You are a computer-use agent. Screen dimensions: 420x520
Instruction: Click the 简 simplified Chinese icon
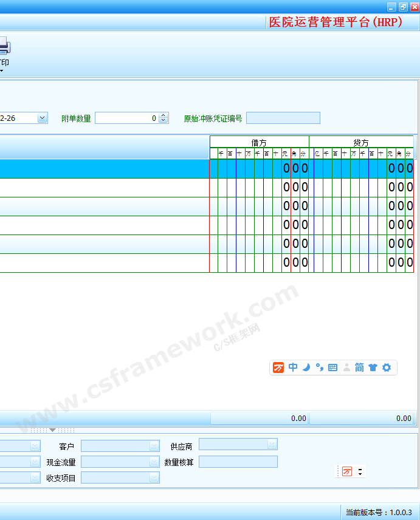point(359,368)
